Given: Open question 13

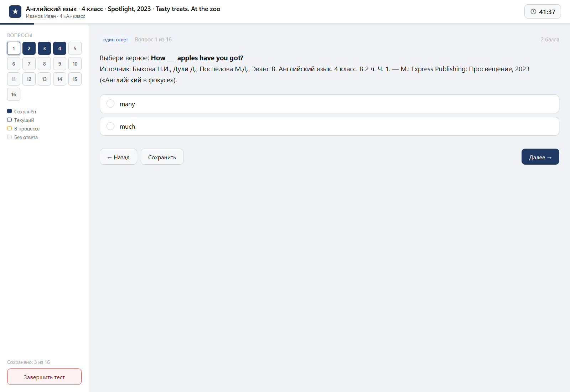Looking at the screenshot, I should coord(44,79).
